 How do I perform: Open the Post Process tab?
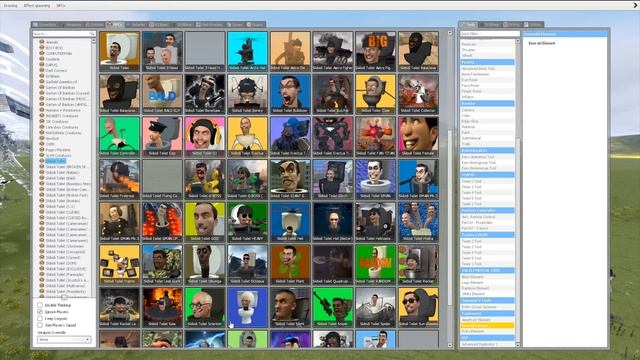coord(211,25)
